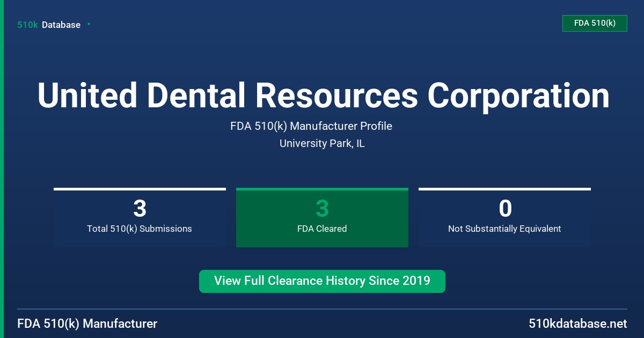Open the FDA Cleared stat card
The height and width of the screenshot is (338, 644).
(x=322, y=217)
